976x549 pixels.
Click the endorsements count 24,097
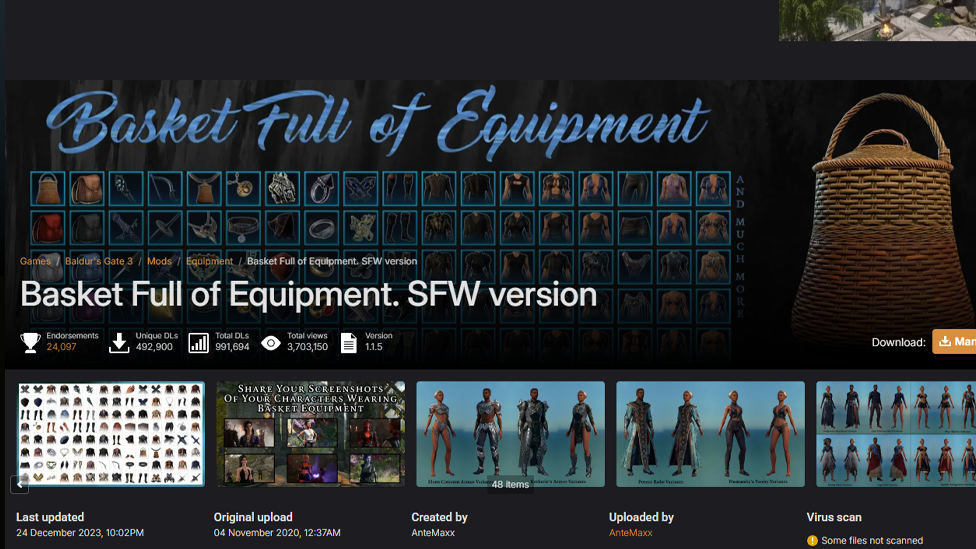(62, 347)
